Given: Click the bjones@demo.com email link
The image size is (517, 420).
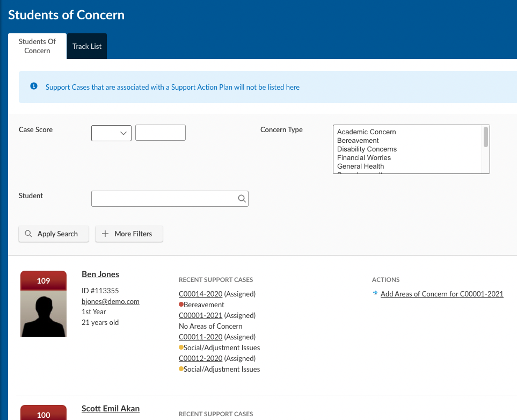Looking at the screenshot, I should [110, 301].
